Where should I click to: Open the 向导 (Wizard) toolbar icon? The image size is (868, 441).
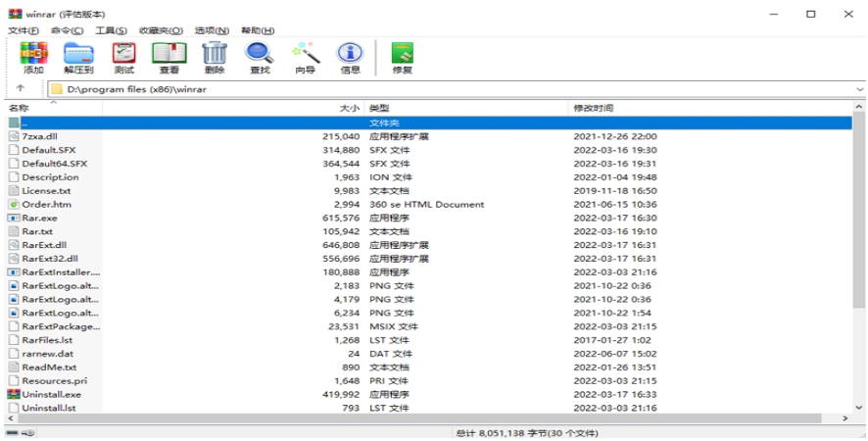[x=305, y=57]
